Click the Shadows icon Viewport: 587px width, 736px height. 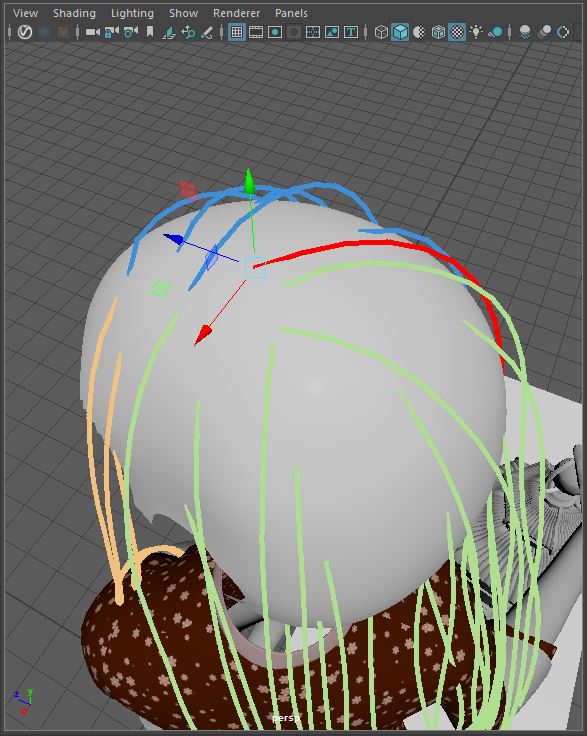click(496, 32)
